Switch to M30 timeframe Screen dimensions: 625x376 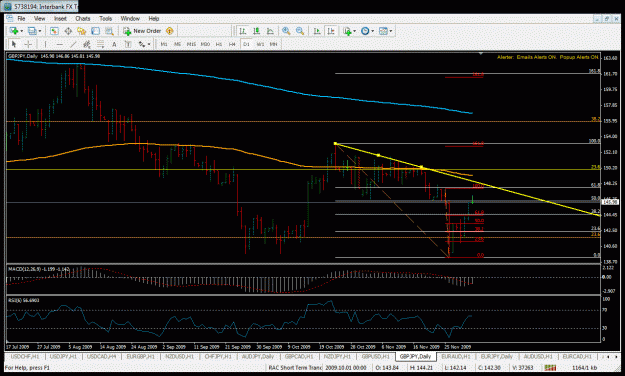(x=205, y=44)
